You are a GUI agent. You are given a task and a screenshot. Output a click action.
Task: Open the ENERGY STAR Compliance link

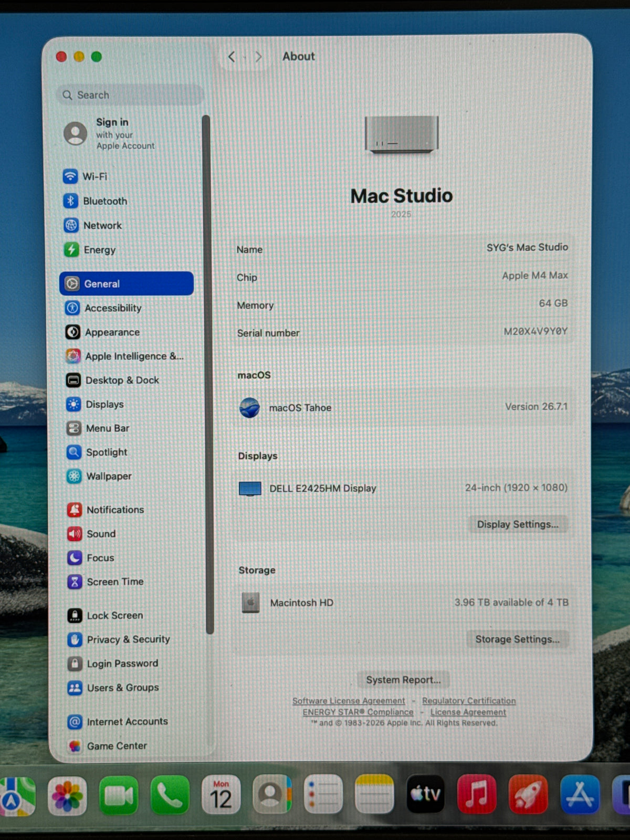[x=358, y=712]
